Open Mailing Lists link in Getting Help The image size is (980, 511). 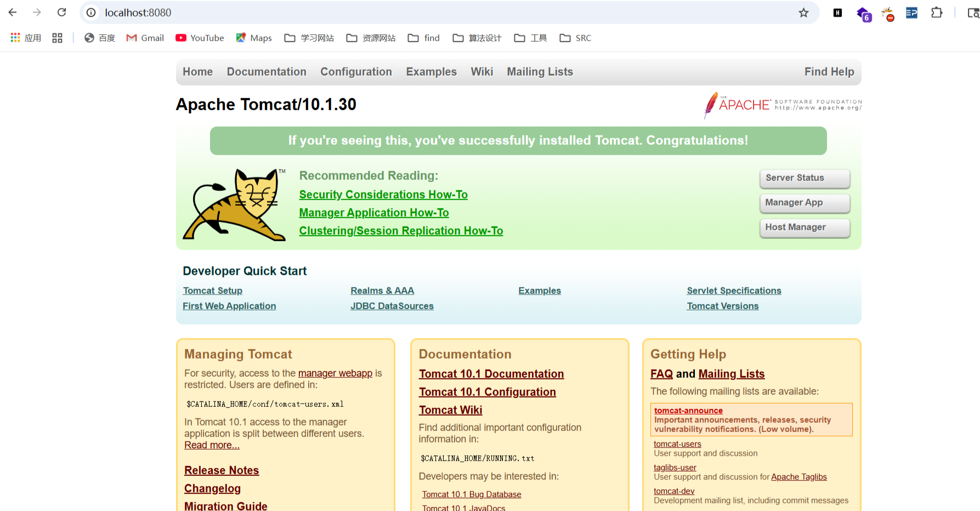pos(732,374)
